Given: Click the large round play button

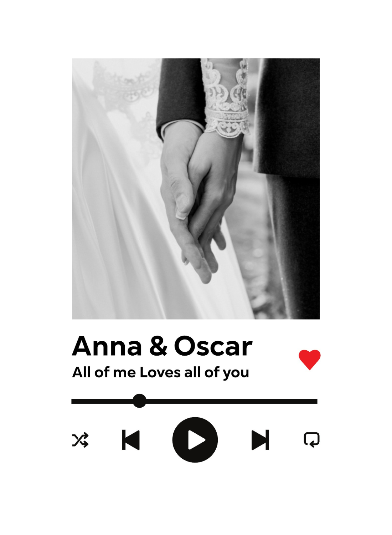Looking at the screenshot, I should (x=195, y=440).
